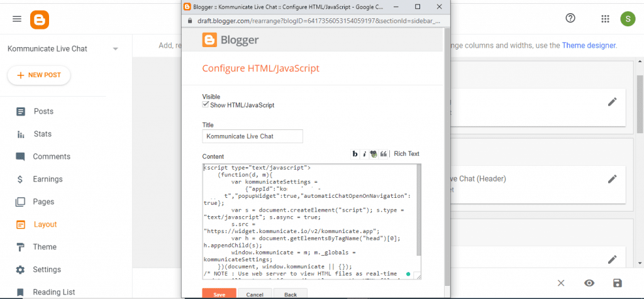This screenshot has height=299, width=644.
Task: Switch to Rich Text editor
Action: [x=407, y=154]
